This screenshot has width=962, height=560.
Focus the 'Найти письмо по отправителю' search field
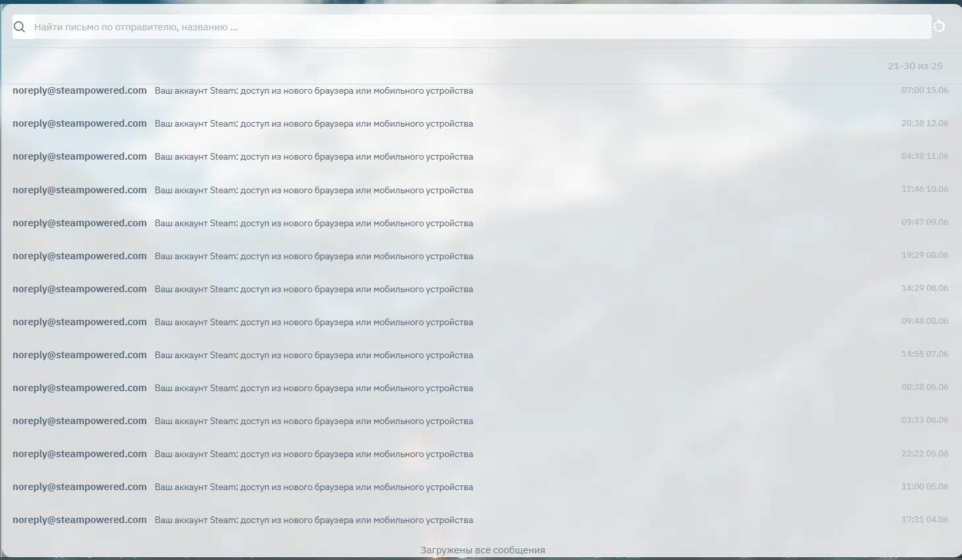472,27
